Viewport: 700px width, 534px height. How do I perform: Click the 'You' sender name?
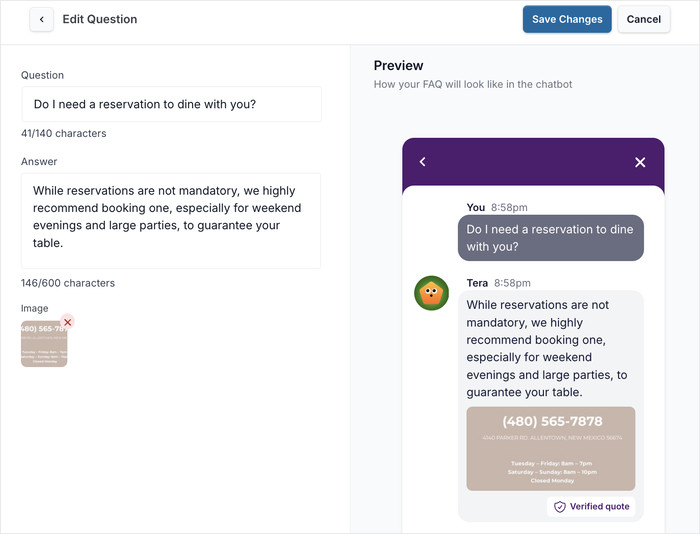[475, 208]
